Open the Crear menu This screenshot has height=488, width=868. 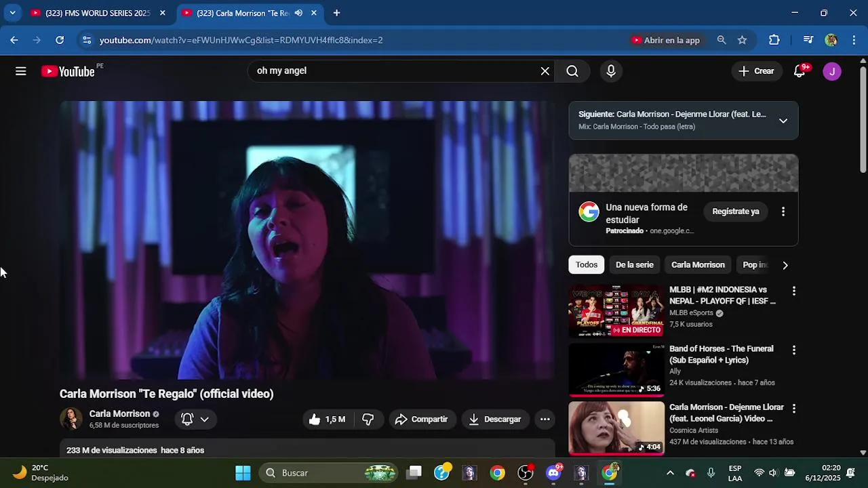pos(756,71)
